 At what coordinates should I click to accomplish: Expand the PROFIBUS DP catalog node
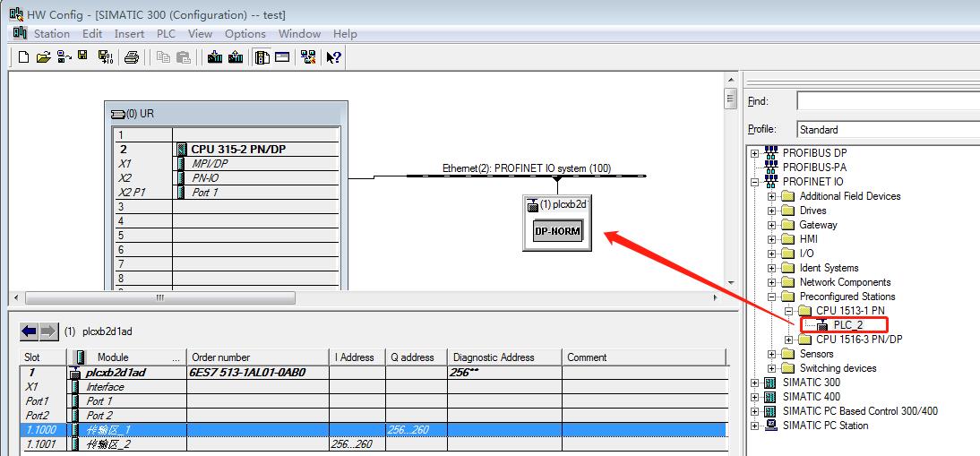pyautogui.click(x=755, y=153)
